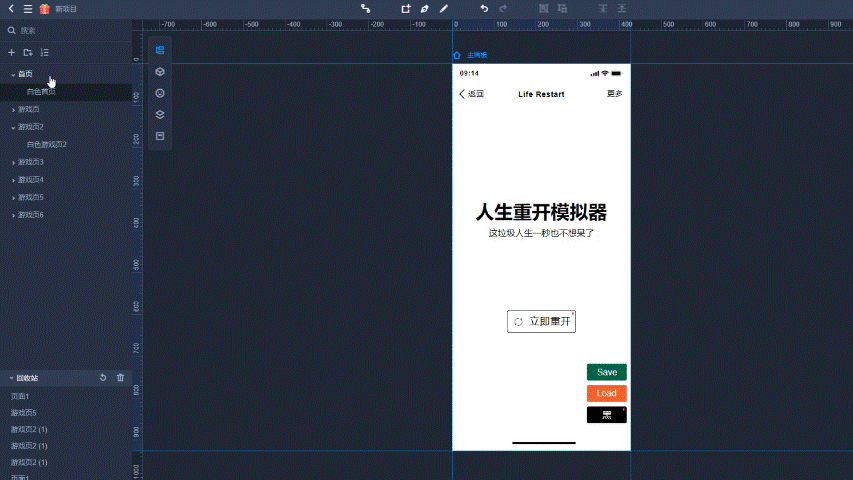853x480 pixels.
Task: Expand the 游戏页4 tree group
Action: point(13,180)
